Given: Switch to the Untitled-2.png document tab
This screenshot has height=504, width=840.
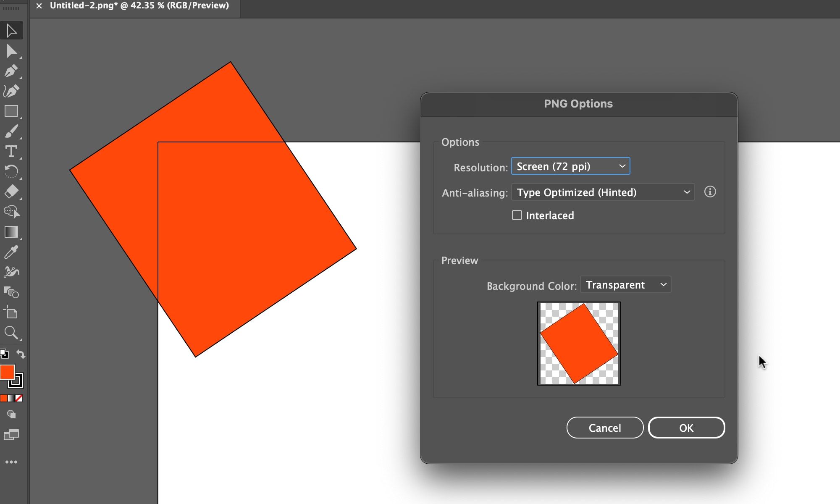Looking at the screenshot, I should 139,6.
